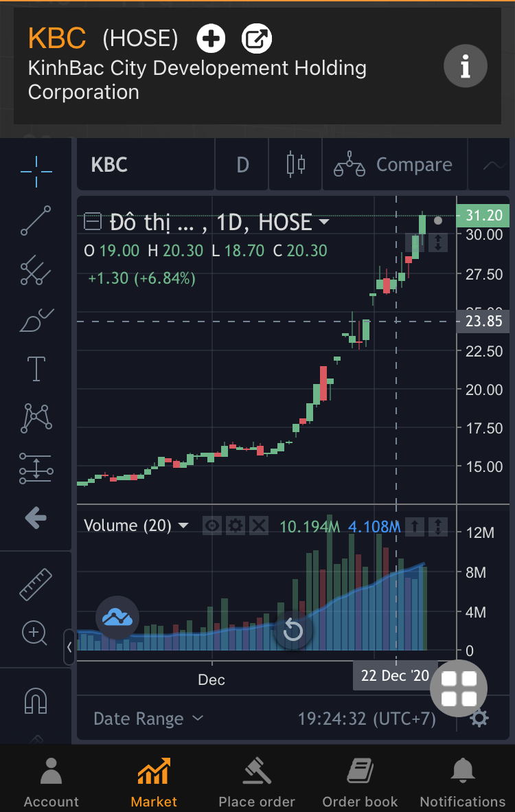The height and width of the screenshot is (812, 515).
Task: Click the Dec label on time axis
Action: 211,679
